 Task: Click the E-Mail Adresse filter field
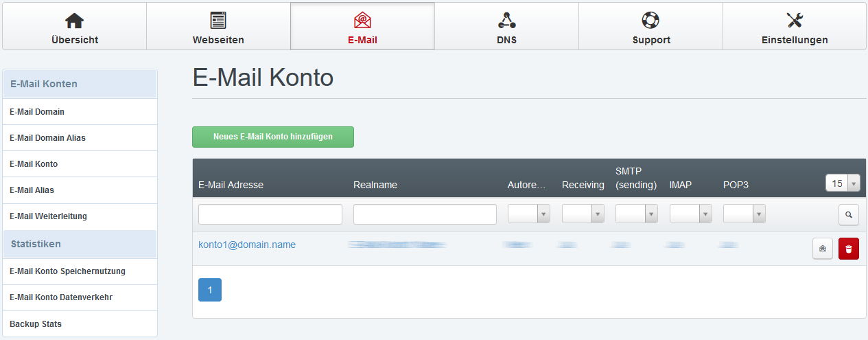[x=270, y=214]
